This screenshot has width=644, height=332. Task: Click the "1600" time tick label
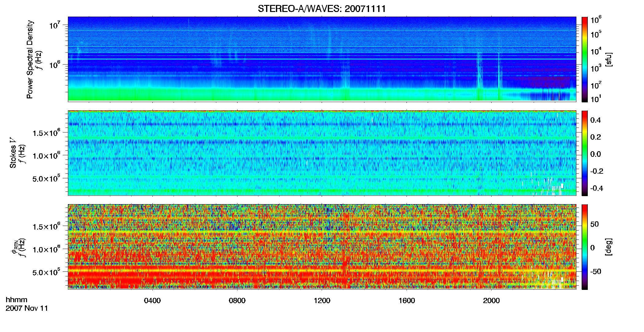tap(407, 301)
